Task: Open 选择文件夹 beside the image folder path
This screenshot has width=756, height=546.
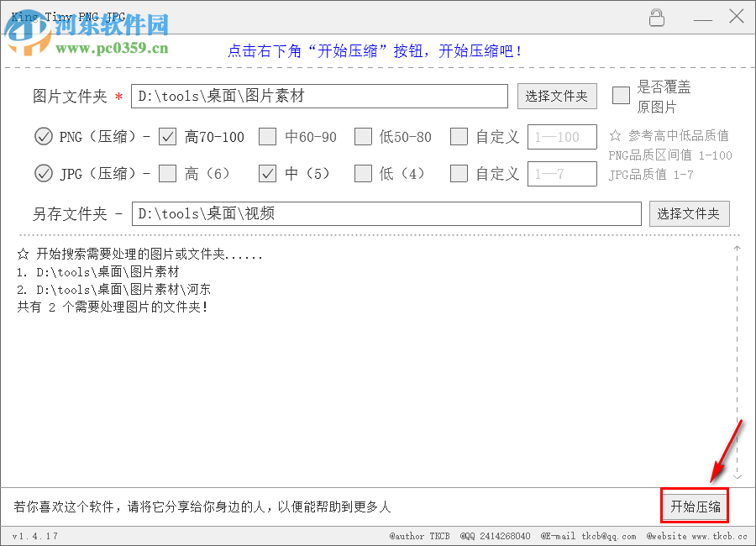Action: click(557, 96)
